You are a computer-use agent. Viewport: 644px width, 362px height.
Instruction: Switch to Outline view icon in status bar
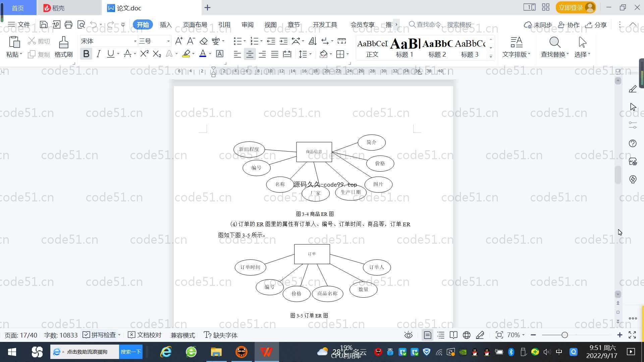coord(441,335)
